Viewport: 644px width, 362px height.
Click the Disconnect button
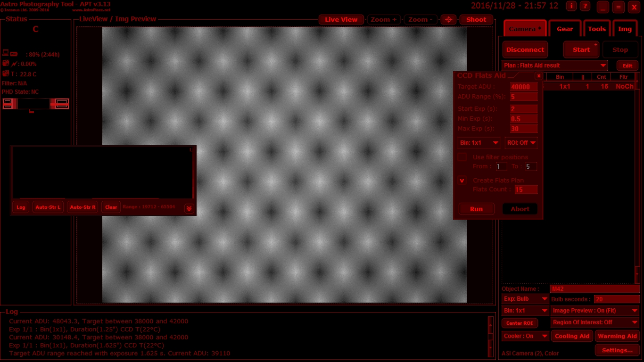coord(525,49)
